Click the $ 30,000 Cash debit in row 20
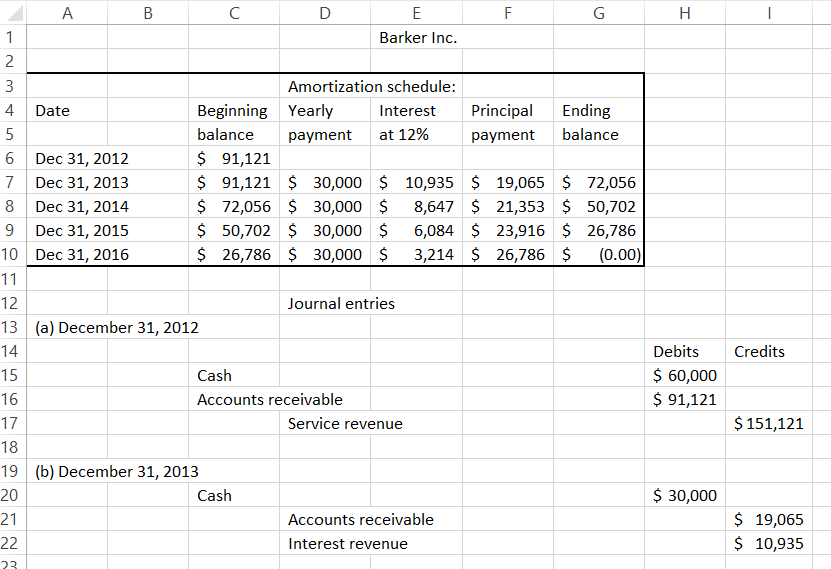Viewport: 831px width, 569px height. 685,496
